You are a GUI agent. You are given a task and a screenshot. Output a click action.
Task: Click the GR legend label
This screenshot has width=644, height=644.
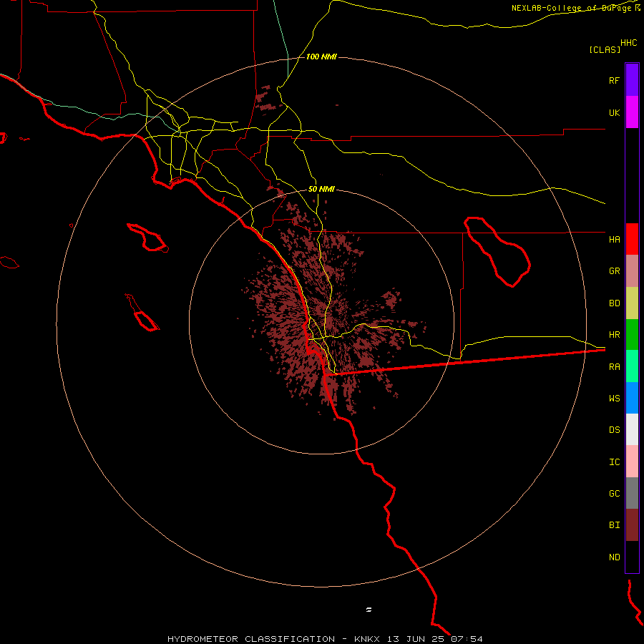[x=614, y=271]
